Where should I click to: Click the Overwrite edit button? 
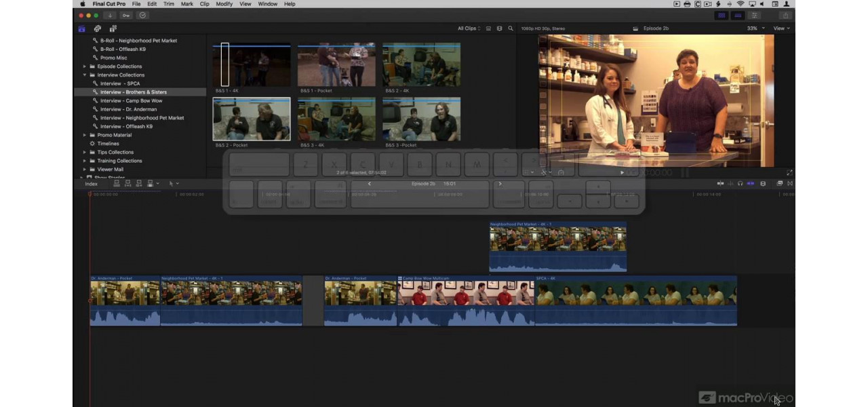(x=150, y=183)
